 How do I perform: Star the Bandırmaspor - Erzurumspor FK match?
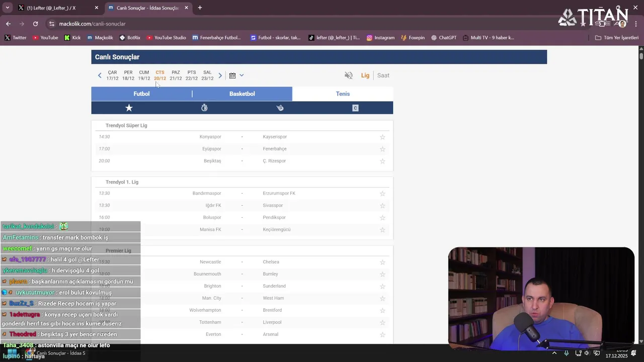382,193
